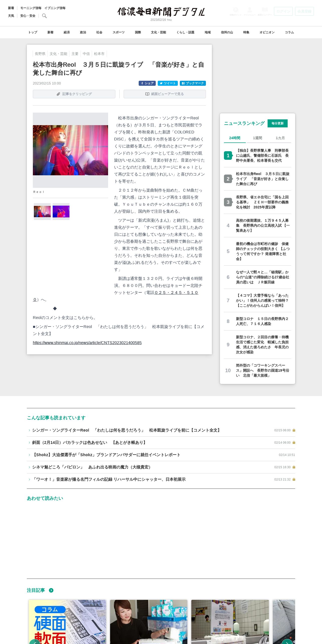Image resolution: width=322 pixels, height=644 pixels.
Task: Select 新着 in the main navigation bar
Action: 50,32
